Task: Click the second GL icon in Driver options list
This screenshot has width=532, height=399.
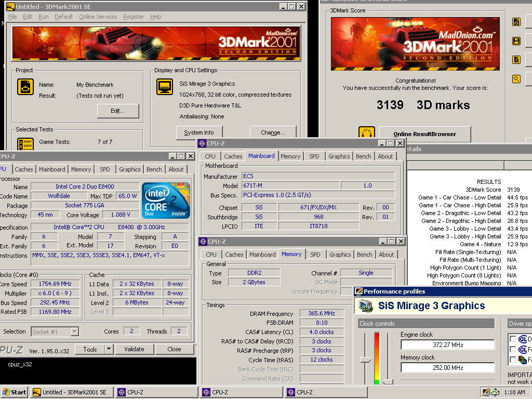Action: [x=523, y=349]
